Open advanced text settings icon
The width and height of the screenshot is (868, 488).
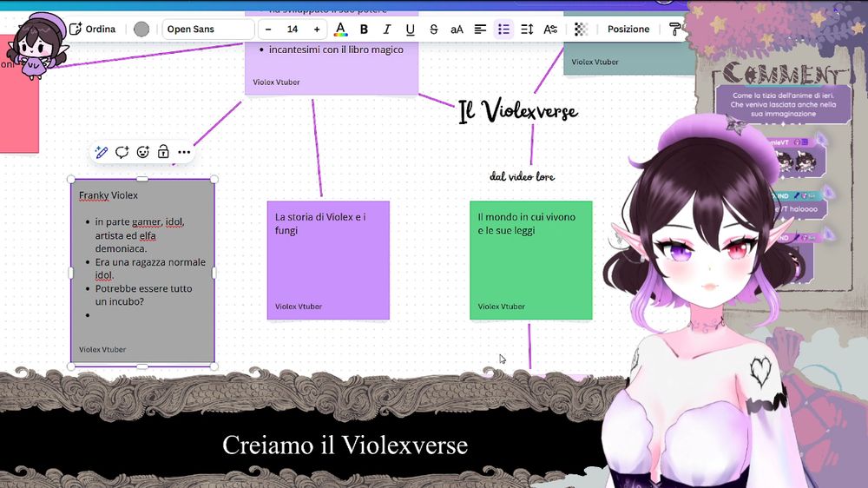[x=550, y=29]
